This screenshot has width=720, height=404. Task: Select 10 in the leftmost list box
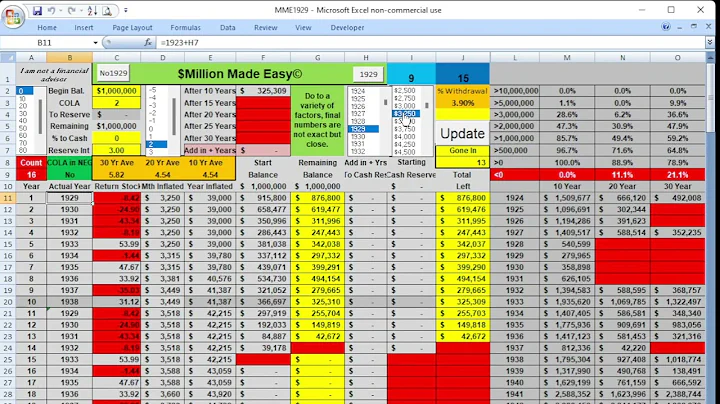pos(22,98)
